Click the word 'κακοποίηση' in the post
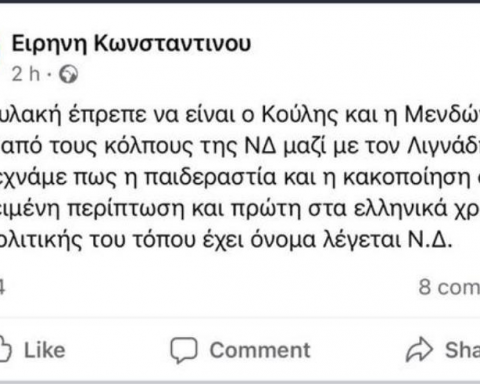480x384 pixels. 407,177
